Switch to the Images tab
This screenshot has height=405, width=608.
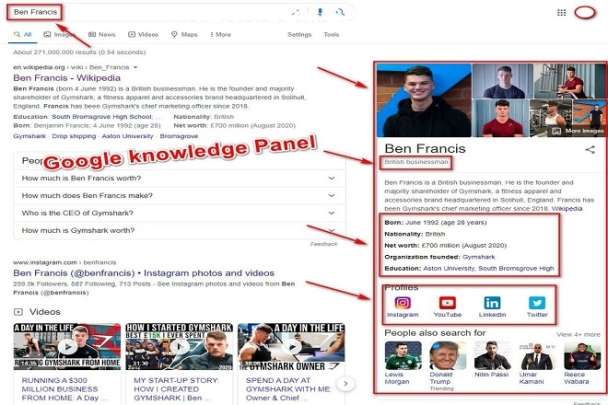(57, 35)
